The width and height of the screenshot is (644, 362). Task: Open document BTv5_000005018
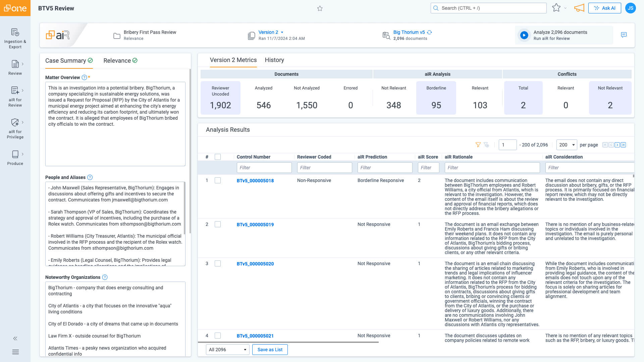coord(255,181)
